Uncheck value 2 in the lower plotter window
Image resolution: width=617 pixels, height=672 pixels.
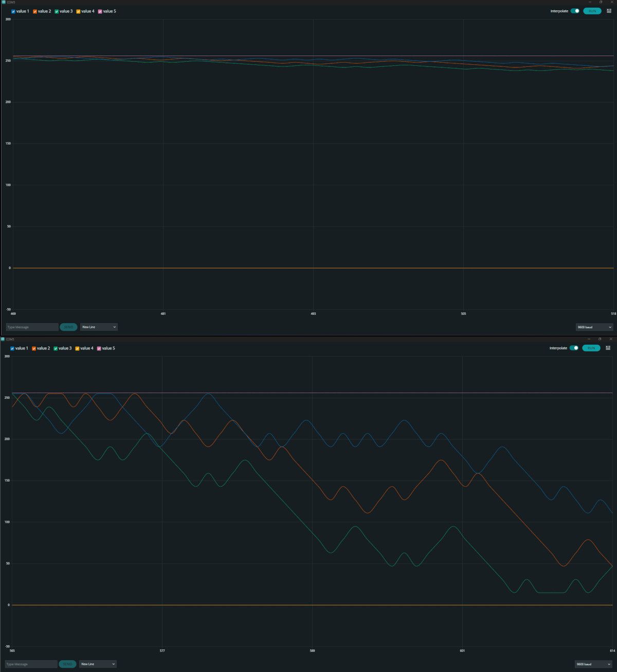point(34,348)
